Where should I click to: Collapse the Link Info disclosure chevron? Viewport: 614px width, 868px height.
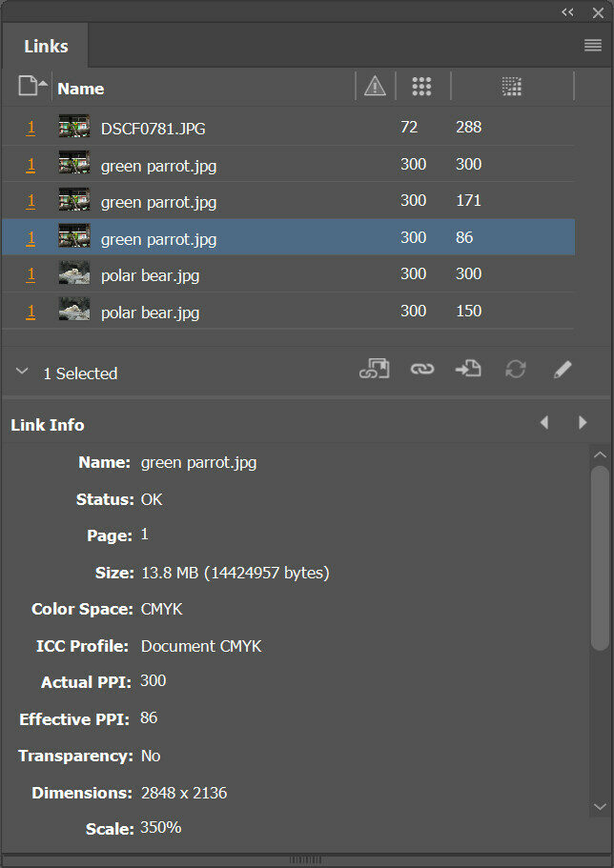(x=22, y=373)
